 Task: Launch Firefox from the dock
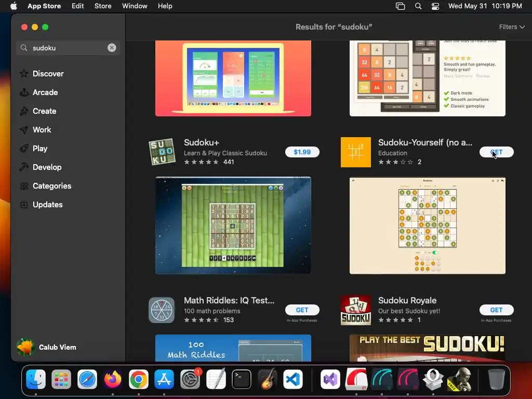(113, 379)
